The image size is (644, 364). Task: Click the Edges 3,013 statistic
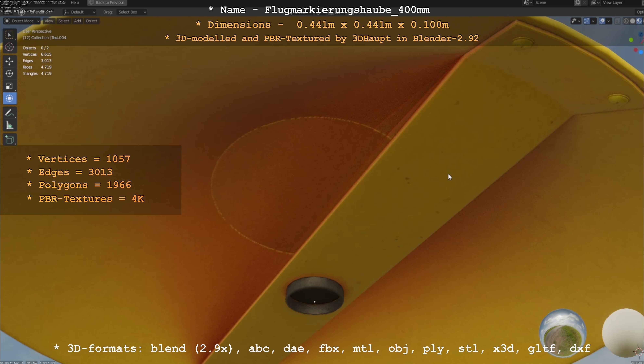[x=37, y=61]
